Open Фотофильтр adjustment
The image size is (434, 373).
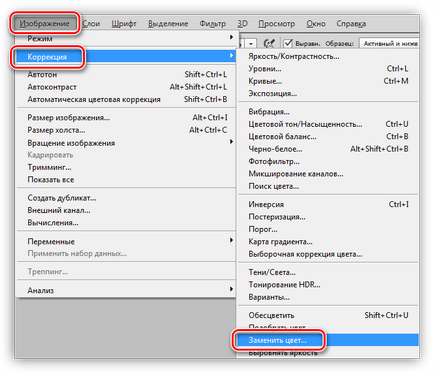tap(328, 161)
